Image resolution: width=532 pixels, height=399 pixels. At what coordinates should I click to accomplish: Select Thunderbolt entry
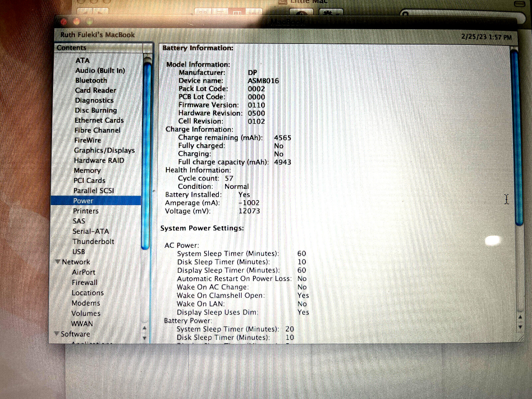93,241
